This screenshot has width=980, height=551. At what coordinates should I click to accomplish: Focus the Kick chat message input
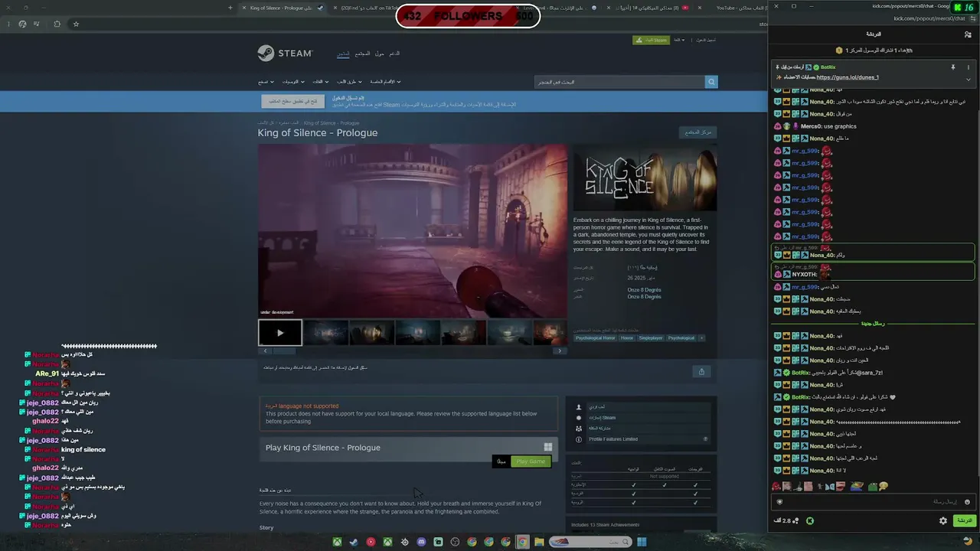tap(873, 502)
